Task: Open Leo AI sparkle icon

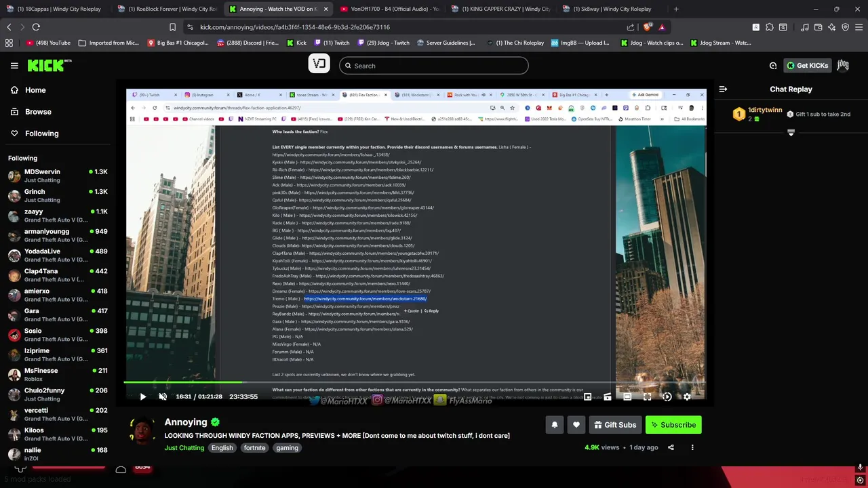Action: point(832,27)
